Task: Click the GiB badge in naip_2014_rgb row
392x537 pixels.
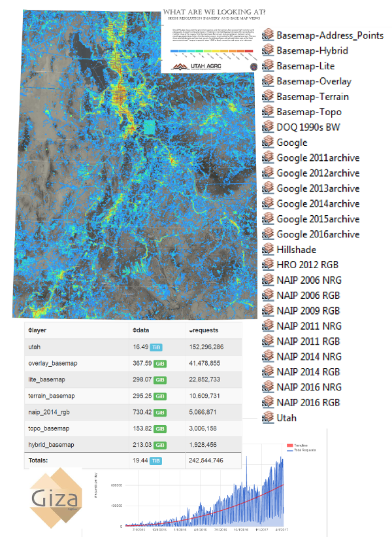Action: [x=160, y=413]
